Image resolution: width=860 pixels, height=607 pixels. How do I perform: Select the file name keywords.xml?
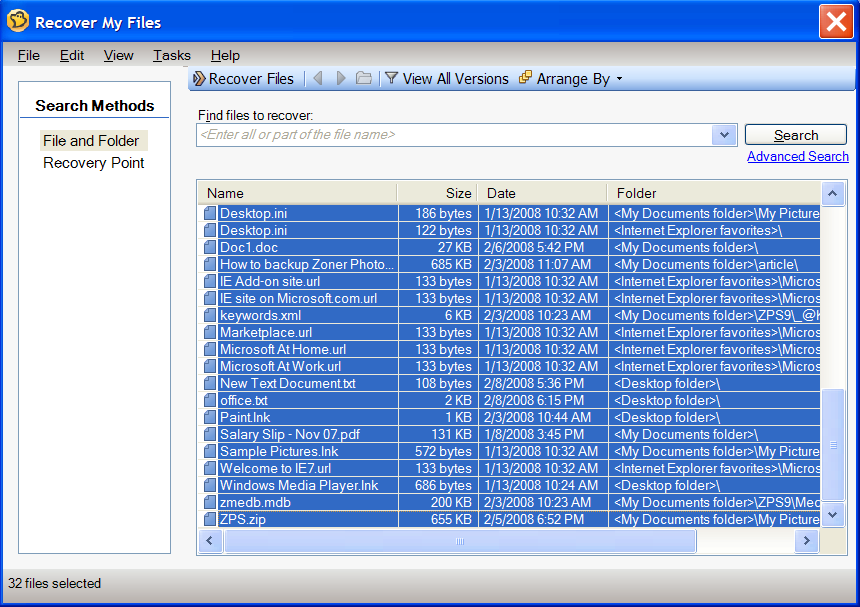click(x=261, y=315)
